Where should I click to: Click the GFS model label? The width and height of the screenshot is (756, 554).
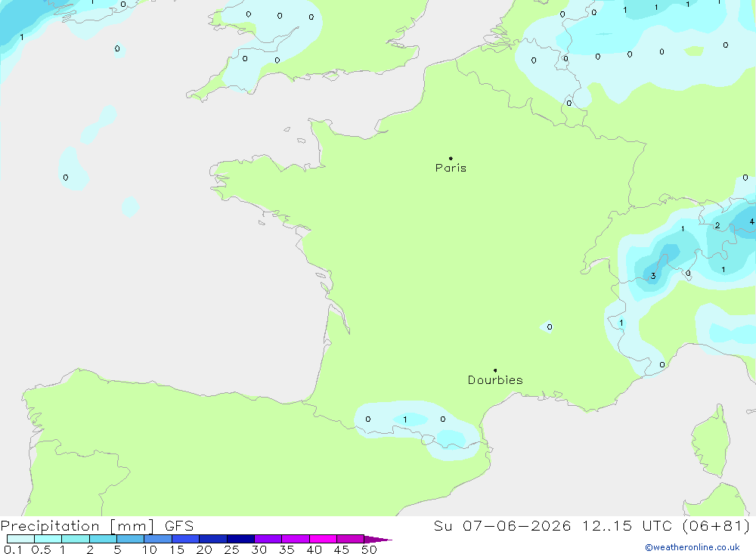point(179,526)
